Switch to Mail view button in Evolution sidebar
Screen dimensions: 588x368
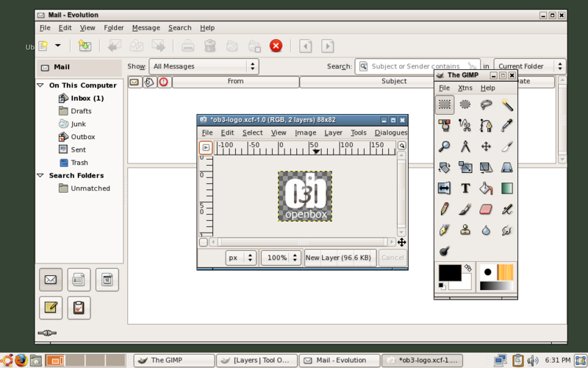pos(51,280)
